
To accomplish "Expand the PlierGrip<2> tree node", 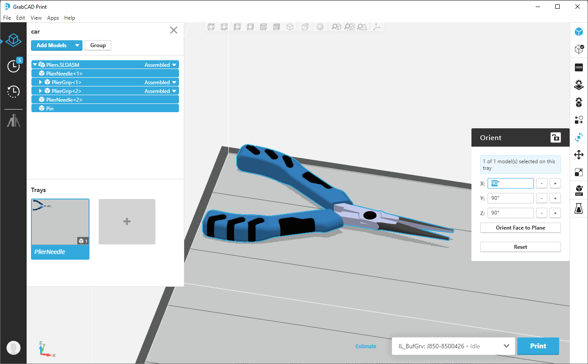I will [41, 91].
